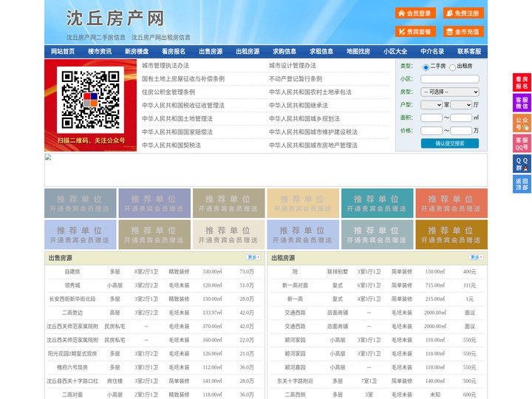Open the 阳光花园2期复式现房 sale listing
532x399 pixels.
pos(72,353)
